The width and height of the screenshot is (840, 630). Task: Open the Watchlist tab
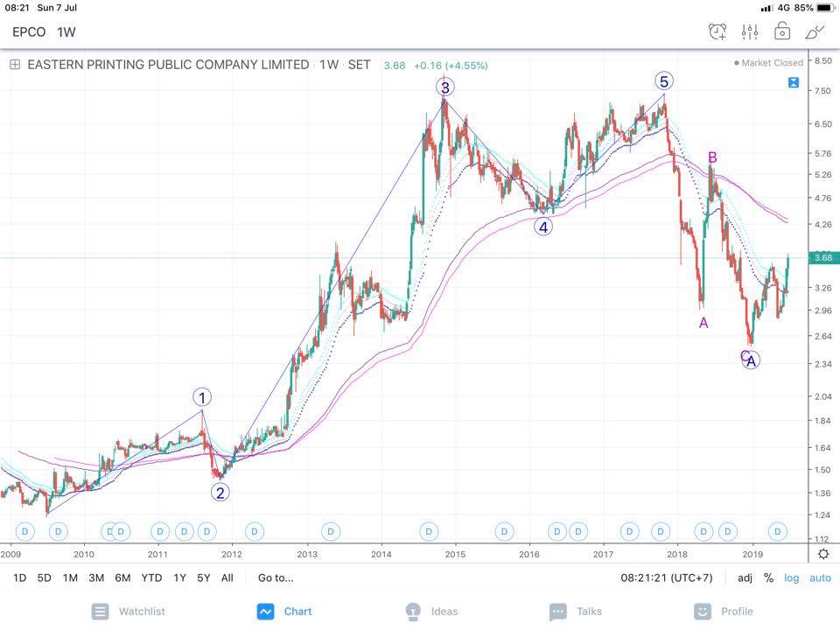coord(129,612)
